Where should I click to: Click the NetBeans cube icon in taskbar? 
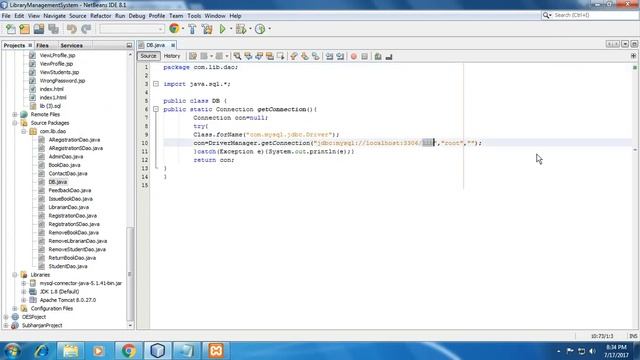(158, 350)
